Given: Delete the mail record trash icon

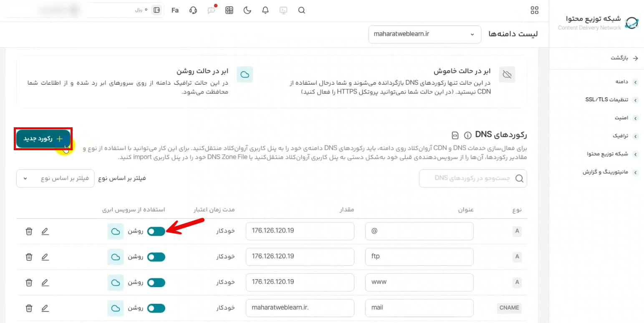Looking at the screenshot, I should click(29, 308).
